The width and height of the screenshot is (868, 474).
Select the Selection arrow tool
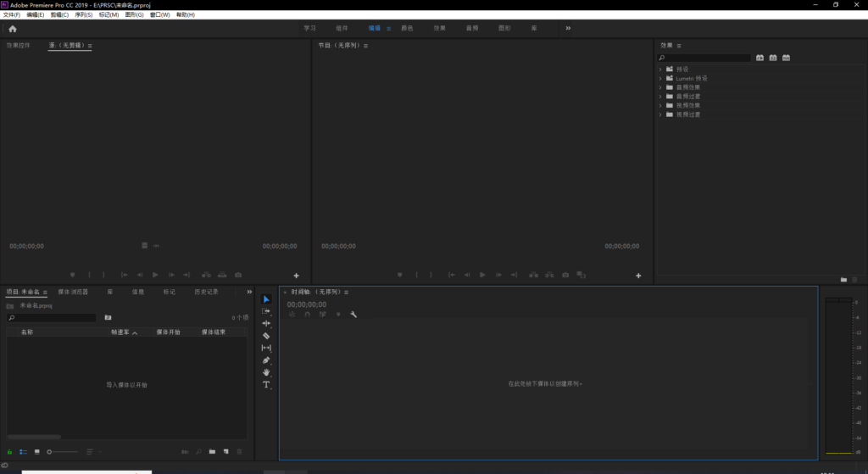click(266, 299)
